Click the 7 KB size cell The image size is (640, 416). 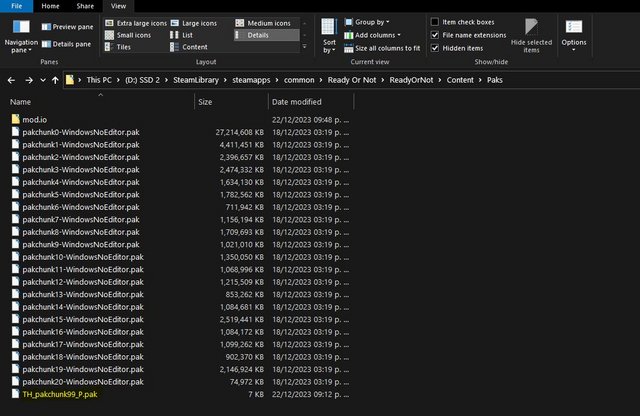tap(256, 394)
